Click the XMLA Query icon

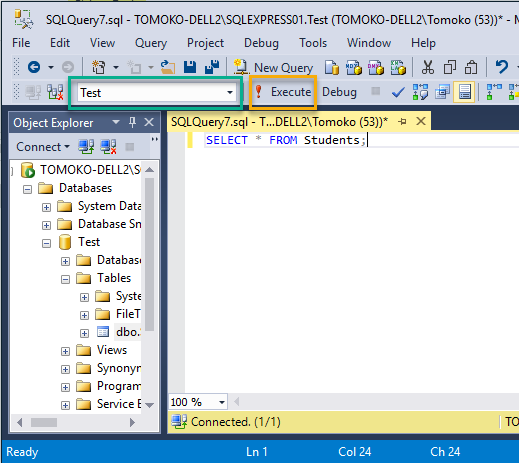pyautogui.click(x=398, y=68)
